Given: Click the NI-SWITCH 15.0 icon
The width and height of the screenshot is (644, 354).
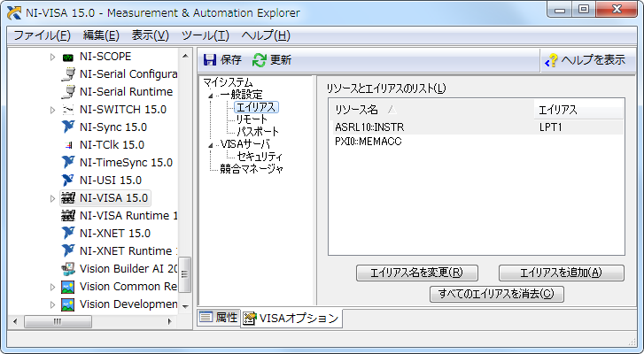Looking at the screenshot, I should tap(68, 110).
